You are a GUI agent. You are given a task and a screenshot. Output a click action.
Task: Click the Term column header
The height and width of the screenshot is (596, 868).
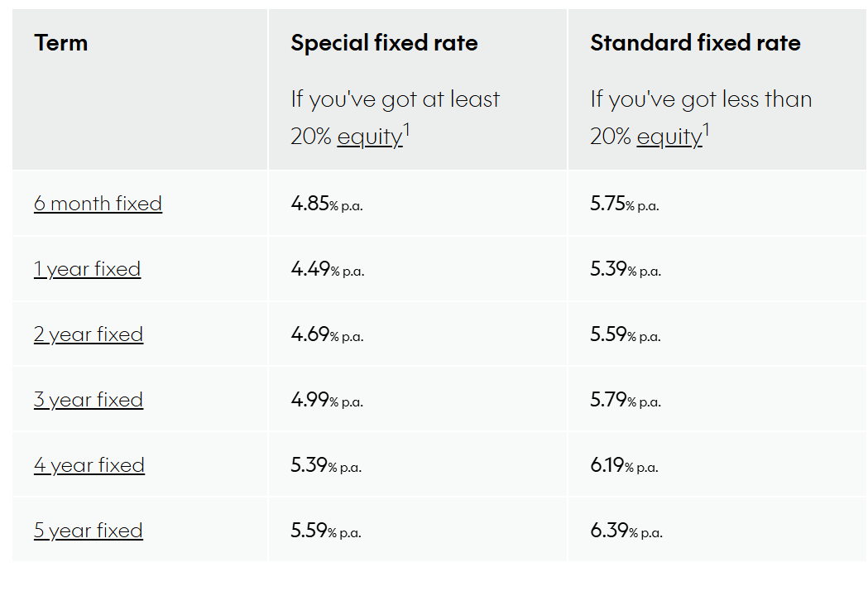coord(61,43)
